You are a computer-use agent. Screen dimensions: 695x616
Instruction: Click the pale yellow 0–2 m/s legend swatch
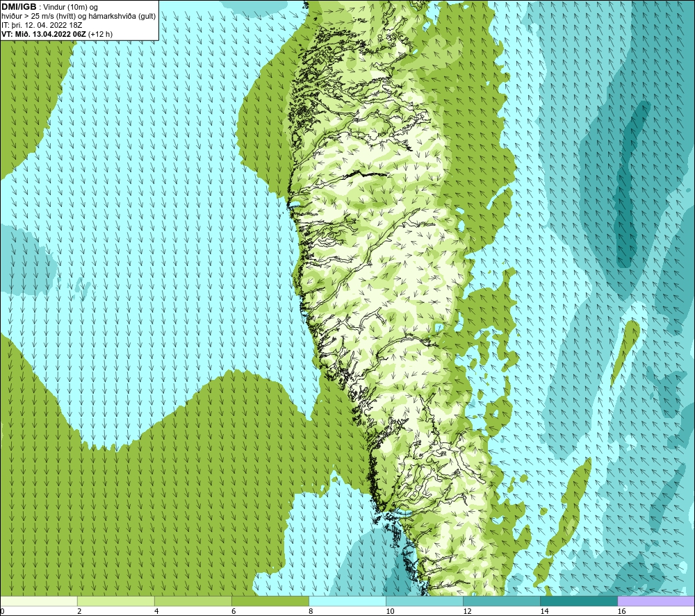(x=38, y=601)
